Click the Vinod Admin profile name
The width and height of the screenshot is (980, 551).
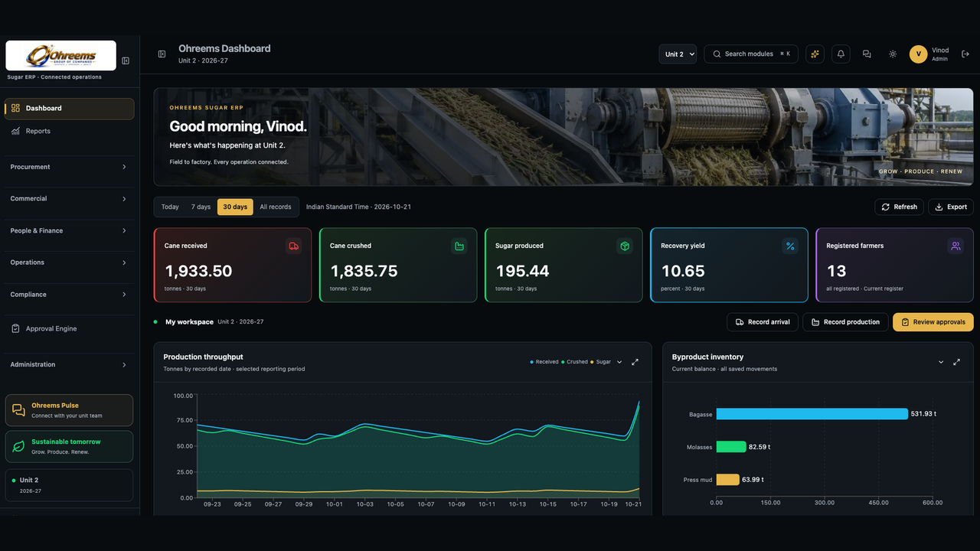[x=940, y=54]
